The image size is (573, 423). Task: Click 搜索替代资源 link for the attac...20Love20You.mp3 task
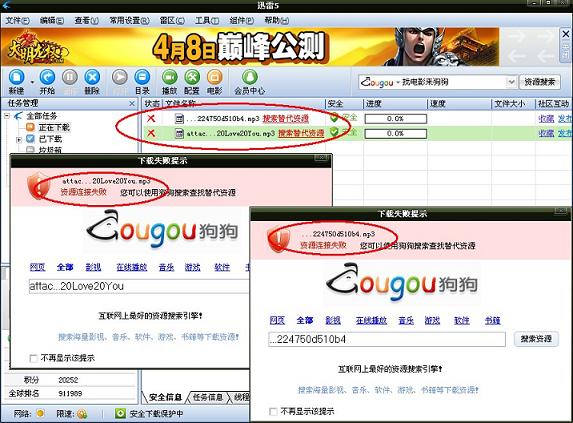point(301,133)
